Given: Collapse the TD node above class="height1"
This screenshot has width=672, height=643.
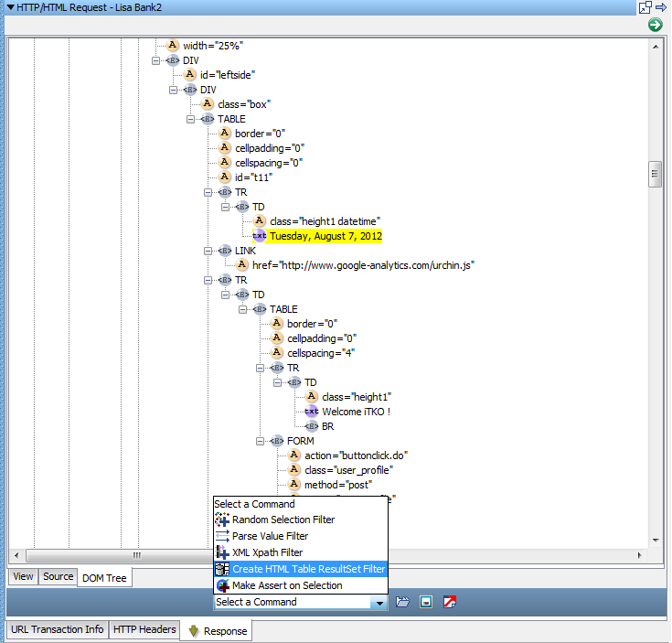Looking at the screenshot, I should pyautogui.click(x=277, y=382).
